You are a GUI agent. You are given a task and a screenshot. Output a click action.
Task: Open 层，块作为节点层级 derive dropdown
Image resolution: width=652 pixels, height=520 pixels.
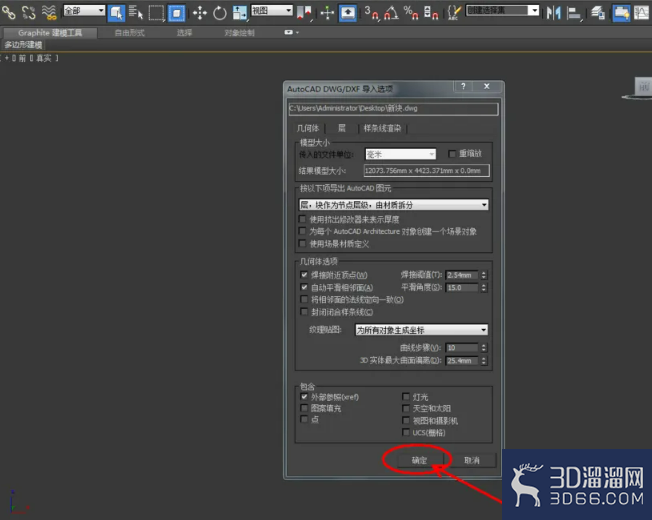[x=393, y=205]
